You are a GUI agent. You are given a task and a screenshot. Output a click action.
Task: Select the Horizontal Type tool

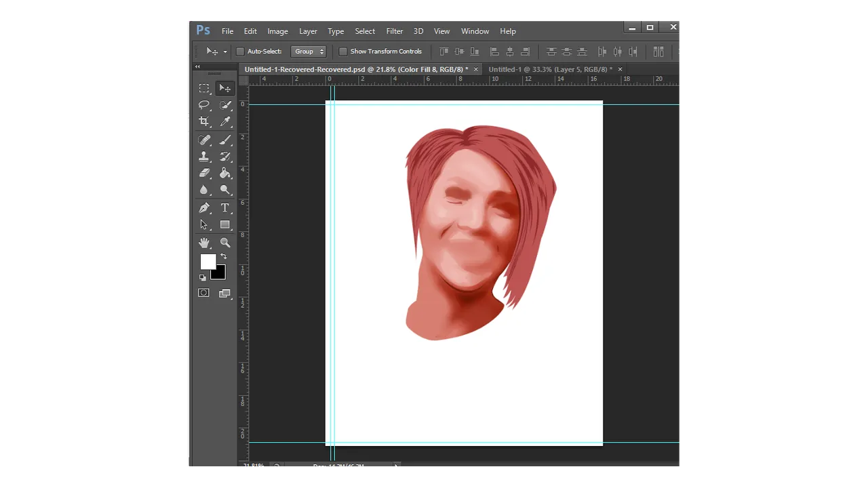225,208
